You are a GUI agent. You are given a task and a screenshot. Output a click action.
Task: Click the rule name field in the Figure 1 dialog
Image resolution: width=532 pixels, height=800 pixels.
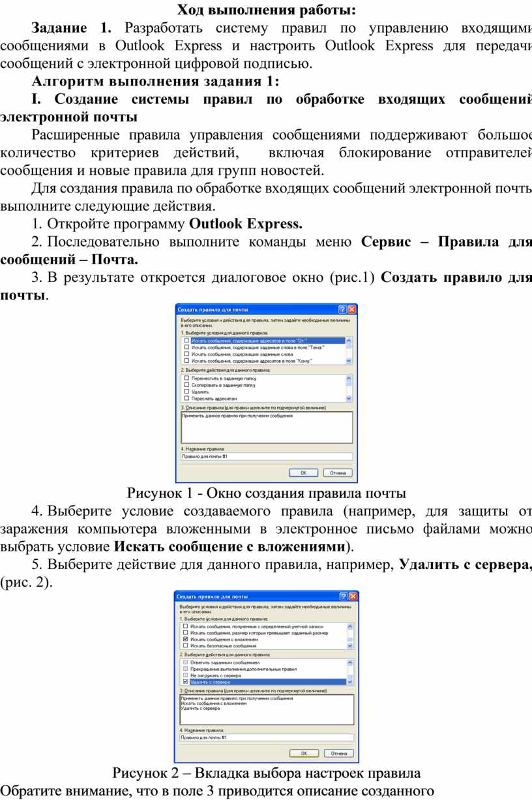click(267, 457)
